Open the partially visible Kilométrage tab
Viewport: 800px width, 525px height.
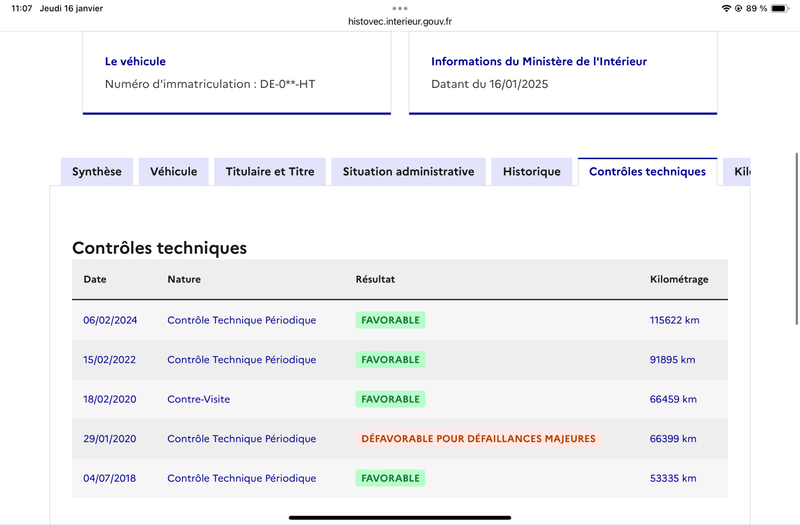click(737, 171)
